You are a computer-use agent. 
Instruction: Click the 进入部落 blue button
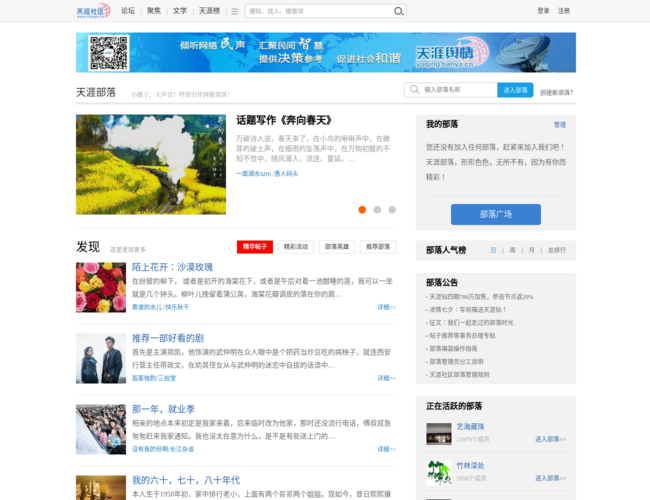pos(515,90)
